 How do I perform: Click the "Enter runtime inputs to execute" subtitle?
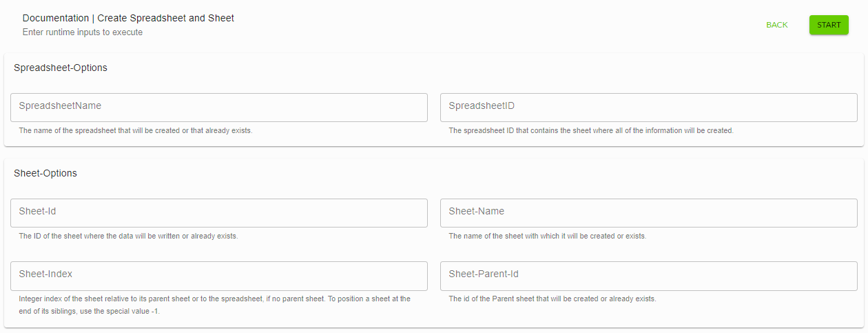tap(83, 32)
